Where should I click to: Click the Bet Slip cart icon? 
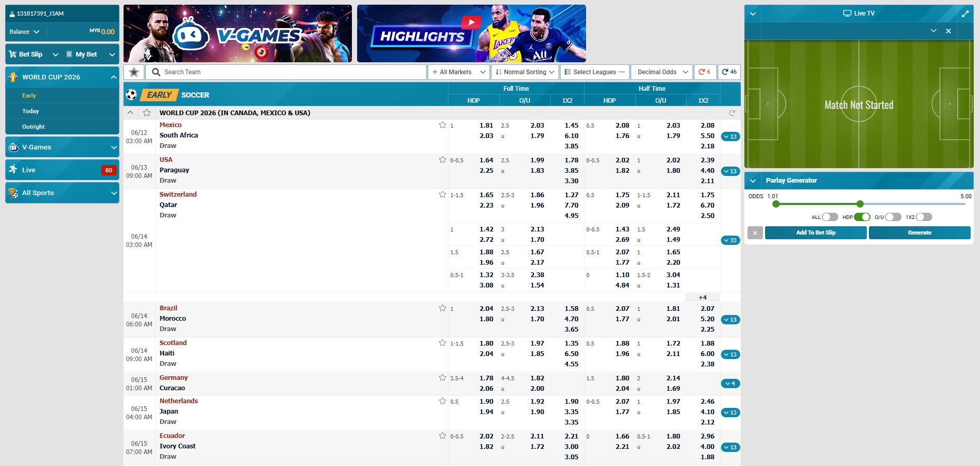click(x=12, y=54)
